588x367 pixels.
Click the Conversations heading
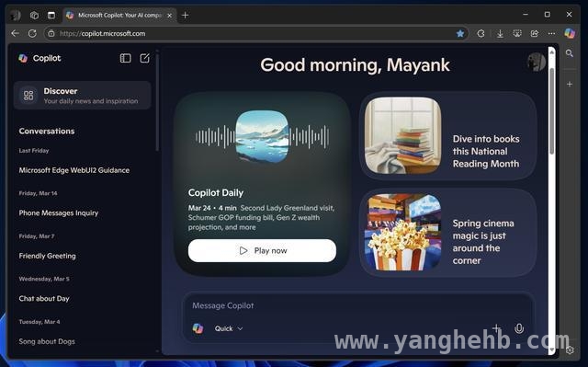tap(47, 132)
